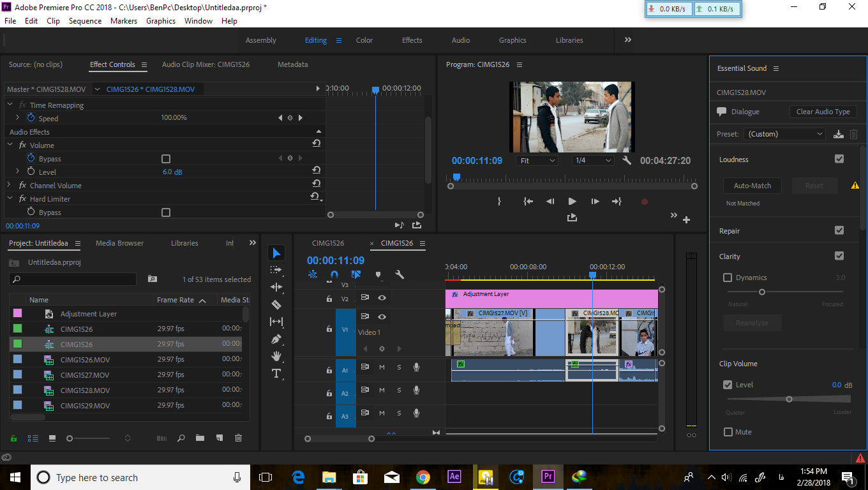Click Clear Audio Type button
The width and height of the screenshot is (868, 490).
(x=823, y=112)
